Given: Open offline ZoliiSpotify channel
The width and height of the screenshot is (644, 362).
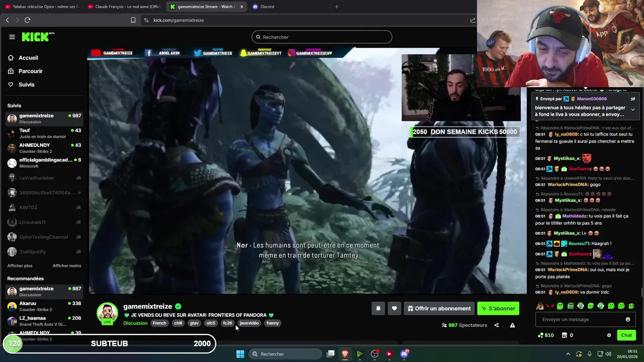Looking at the screenshot, I should [x=44, y=251].
